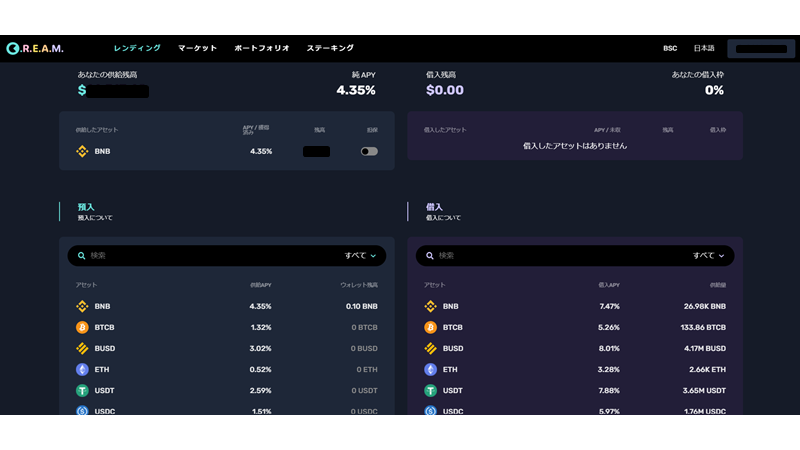Screen dimensions: 800x450
Task: Open the ポートフォリオ tab
Action: click(x=262, y=48)
